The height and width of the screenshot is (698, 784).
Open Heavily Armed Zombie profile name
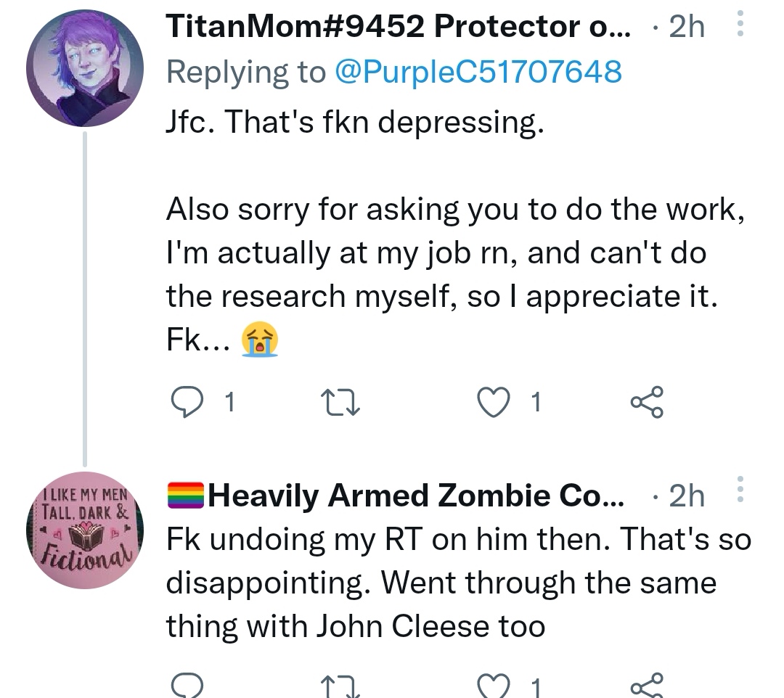415,496
